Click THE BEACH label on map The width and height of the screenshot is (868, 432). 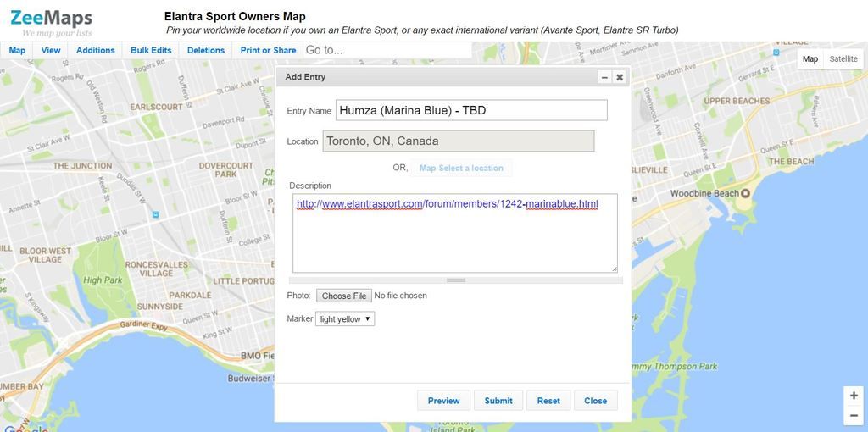[791, 162]
